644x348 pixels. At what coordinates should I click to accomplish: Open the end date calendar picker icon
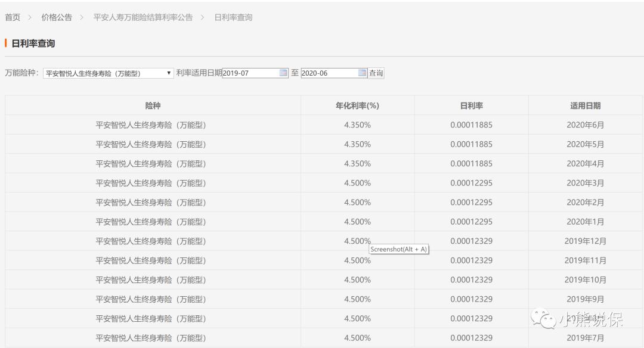(x=362, y=73)
